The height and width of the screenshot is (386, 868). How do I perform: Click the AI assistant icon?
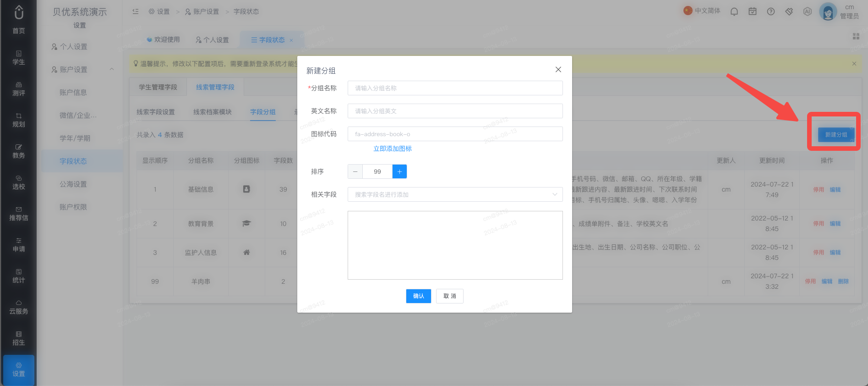pos(808,11)
